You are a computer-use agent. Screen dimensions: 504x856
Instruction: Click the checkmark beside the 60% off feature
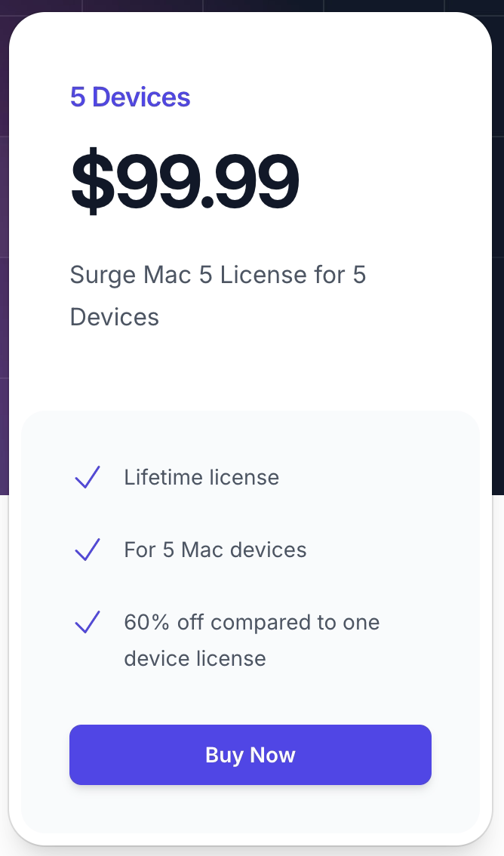point(88,623)
